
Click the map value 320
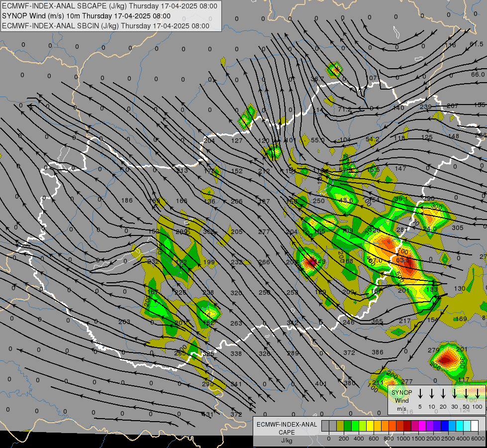coord(236,293)
